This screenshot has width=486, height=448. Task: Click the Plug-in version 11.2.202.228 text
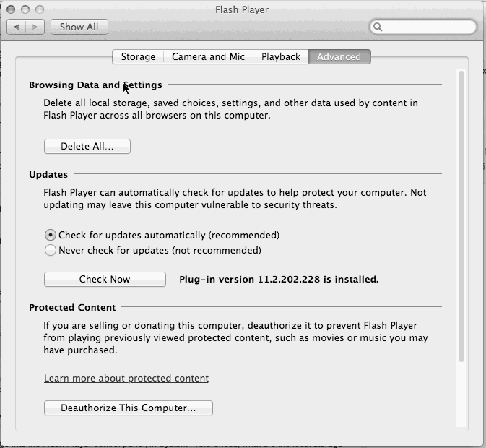pos(279,280)
